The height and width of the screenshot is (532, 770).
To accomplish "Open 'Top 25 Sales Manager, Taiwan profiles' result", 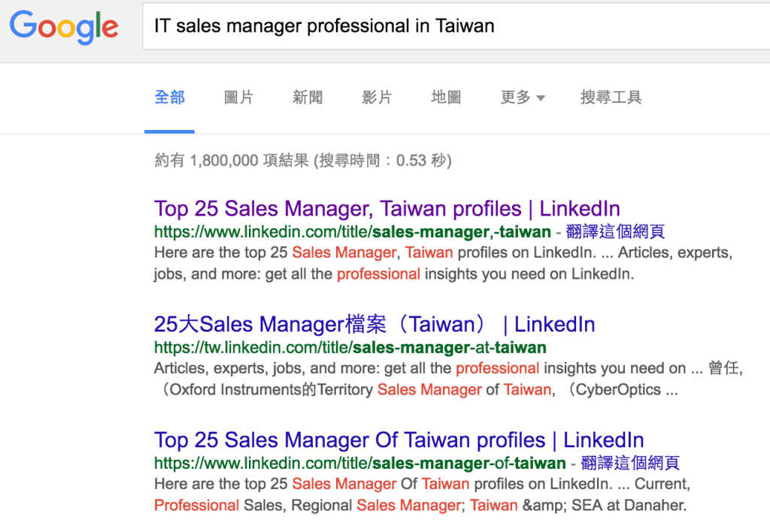I will coord(387,208).
